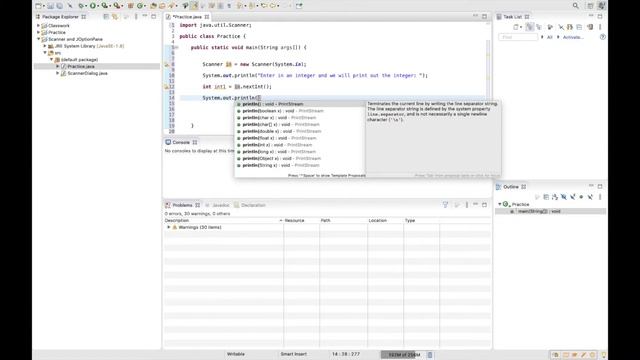Click the help question mark in Task List

[x=603, y=37]
